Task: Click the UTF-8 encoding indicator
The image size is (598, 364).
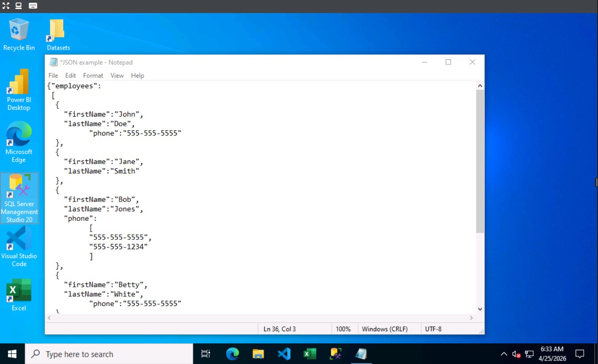Action: tap(433, 329)
